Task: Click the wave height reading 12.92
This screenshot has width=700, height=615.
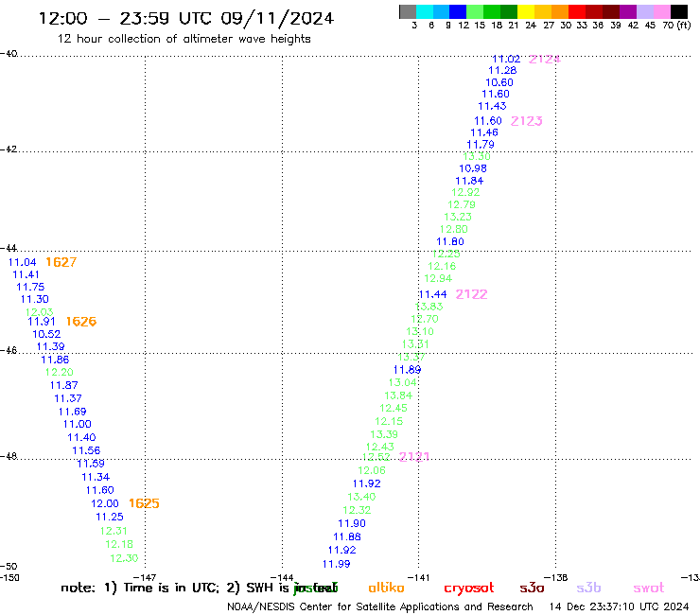Action: click(x=465, y=192)
